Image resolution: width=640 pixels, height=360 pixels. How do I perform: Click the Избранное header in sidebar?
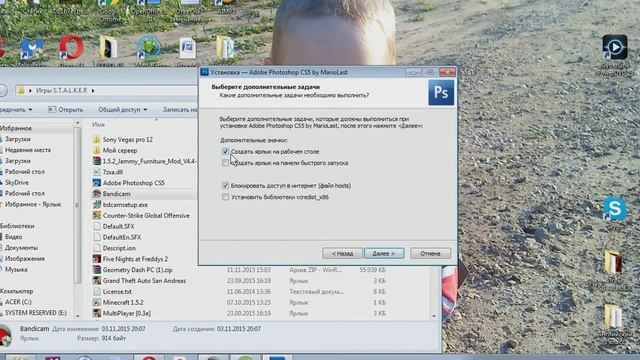[16, 128]
